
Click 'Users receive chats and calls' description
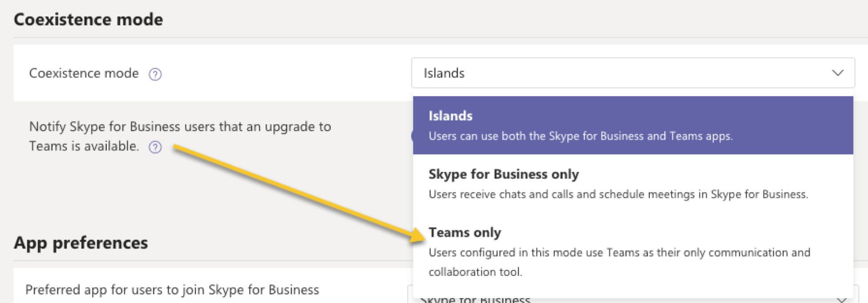618,195
